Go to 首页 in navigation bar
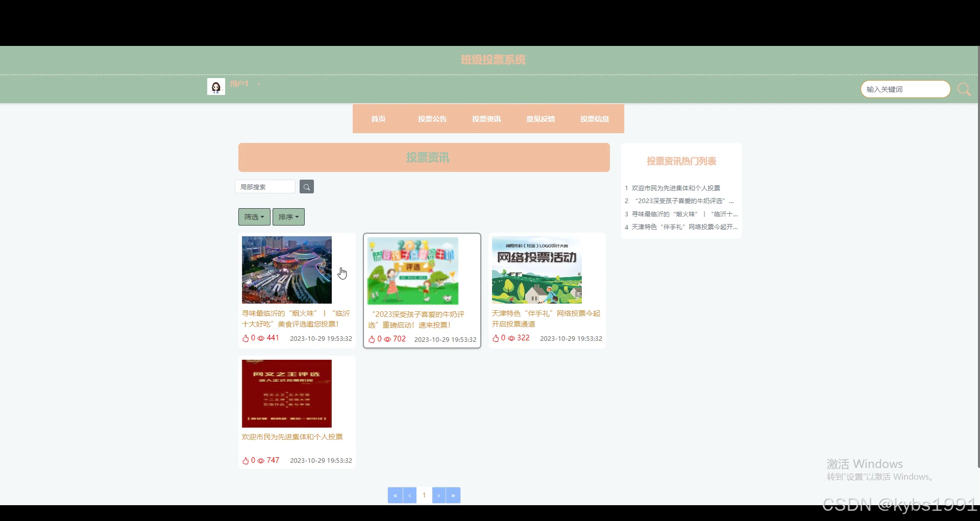 pos(378,119)
